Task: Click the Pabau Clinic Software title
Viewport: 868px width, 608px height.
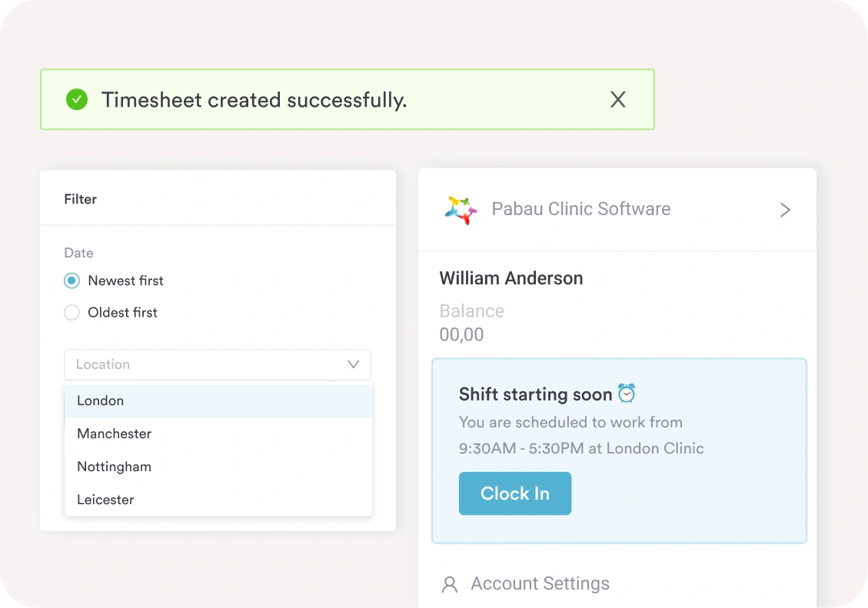Action: tap(580, 209)
